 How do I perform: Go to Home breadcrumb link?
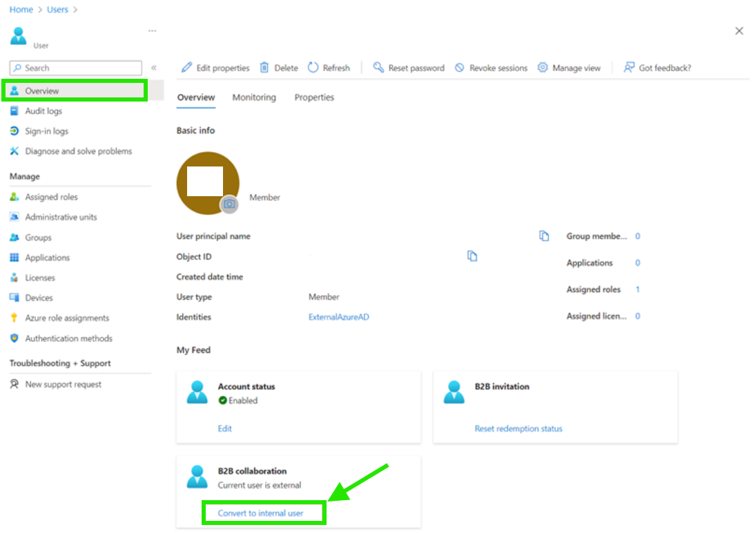(21, 10)
